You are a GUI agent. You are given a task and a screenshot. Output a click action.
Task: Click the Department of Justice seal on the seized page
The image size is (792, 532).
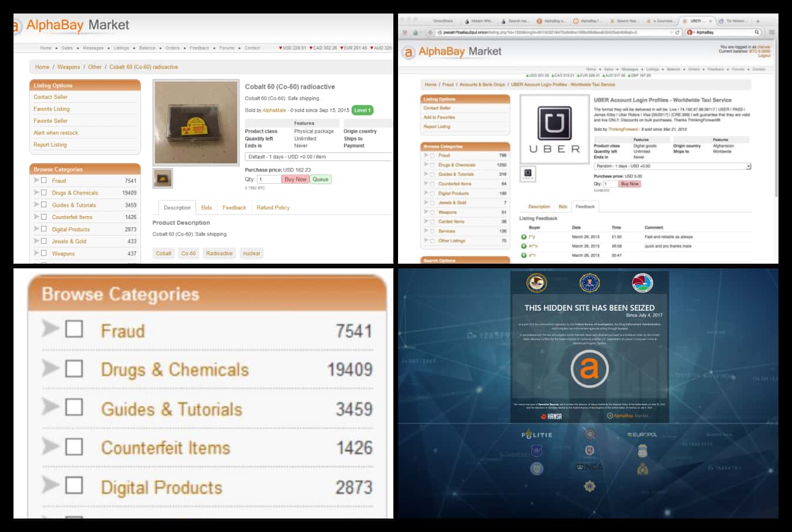pos(537,283)
